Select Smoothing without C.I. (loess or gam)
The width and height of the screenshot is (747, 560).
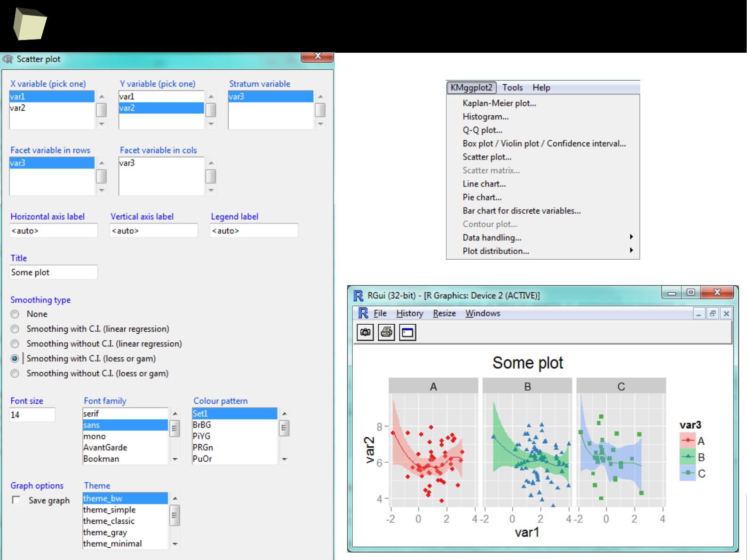15,373
